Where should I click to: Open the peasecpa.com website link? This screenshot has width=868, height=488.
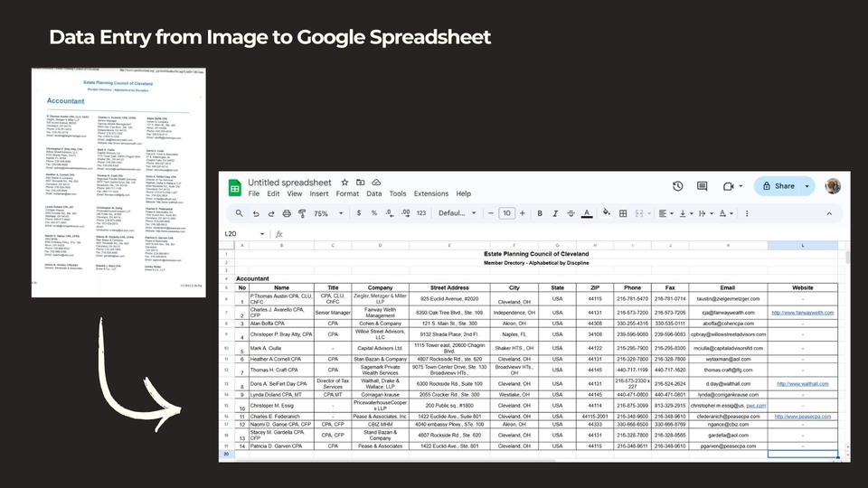pyautogui.click(x=802, y=416)
